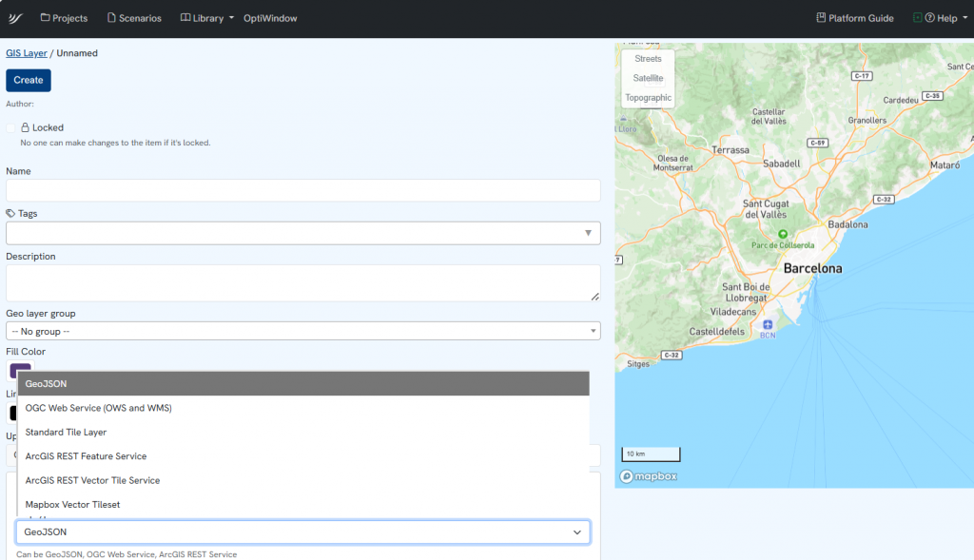Enable the Locked checkbox
Image resolution: width=974 pixels, height=560 pixels.
click(12, 127)
